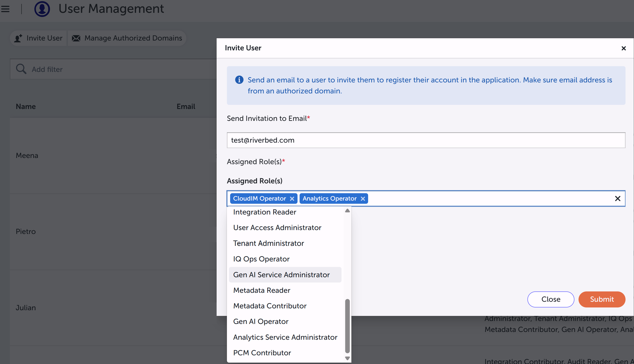Remove the CloudIM Operator role tag
Viewport: 634px width, 364px height.
292,198
